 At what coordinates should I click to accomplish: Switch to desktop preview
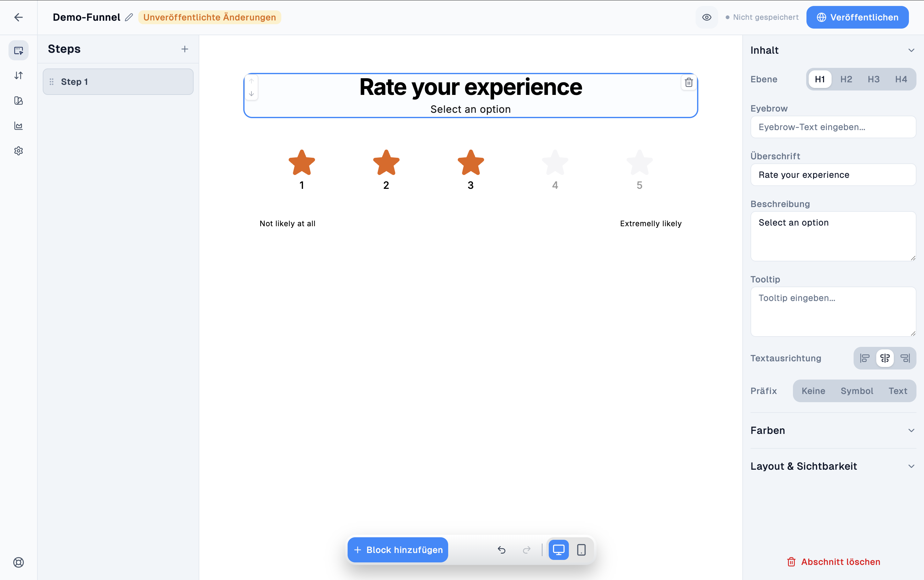pos(559,550)
